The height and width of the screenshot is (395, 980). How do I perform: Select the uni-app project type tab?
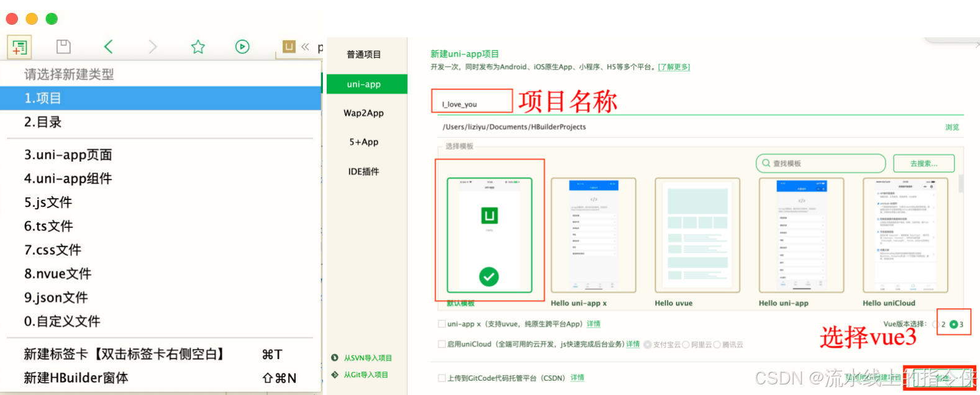pos(367,84)
